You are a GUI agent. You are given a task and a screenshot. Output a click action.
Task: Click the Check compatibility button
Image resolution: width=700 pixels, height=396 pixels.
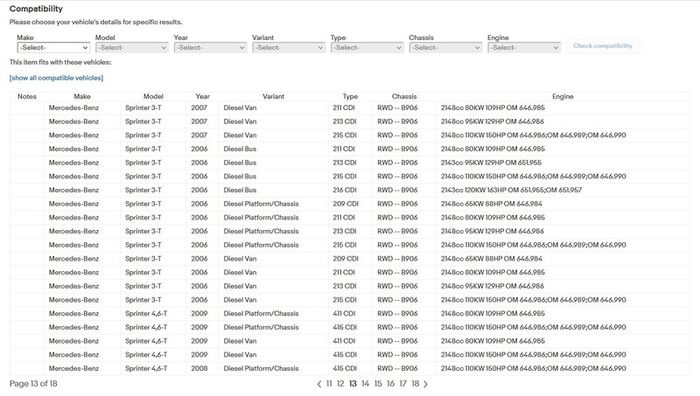(x=603, y=46)
